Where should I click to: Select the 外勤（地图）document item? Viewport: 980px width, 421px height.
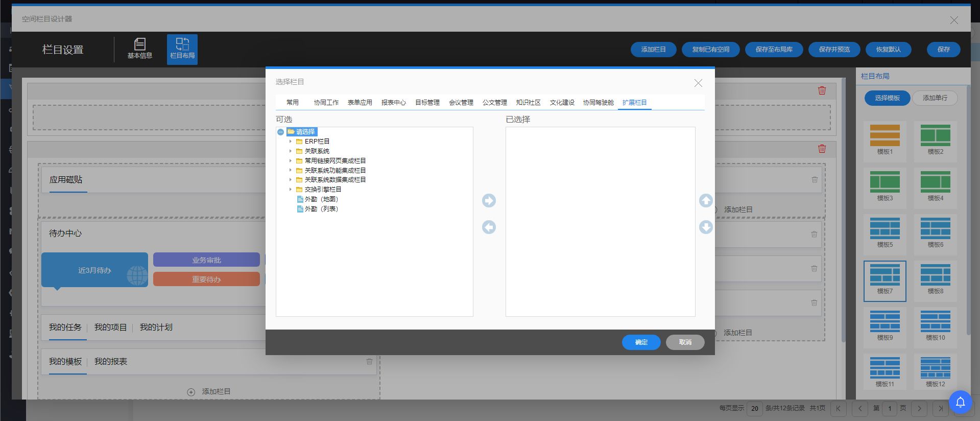click(317, 199)
